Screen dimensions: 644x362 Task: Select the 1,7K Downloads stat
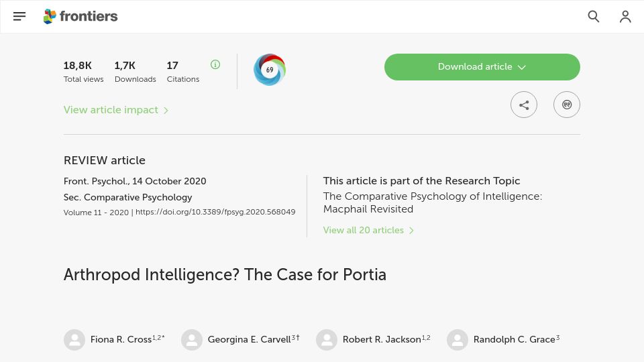click(x=135, y=72)
